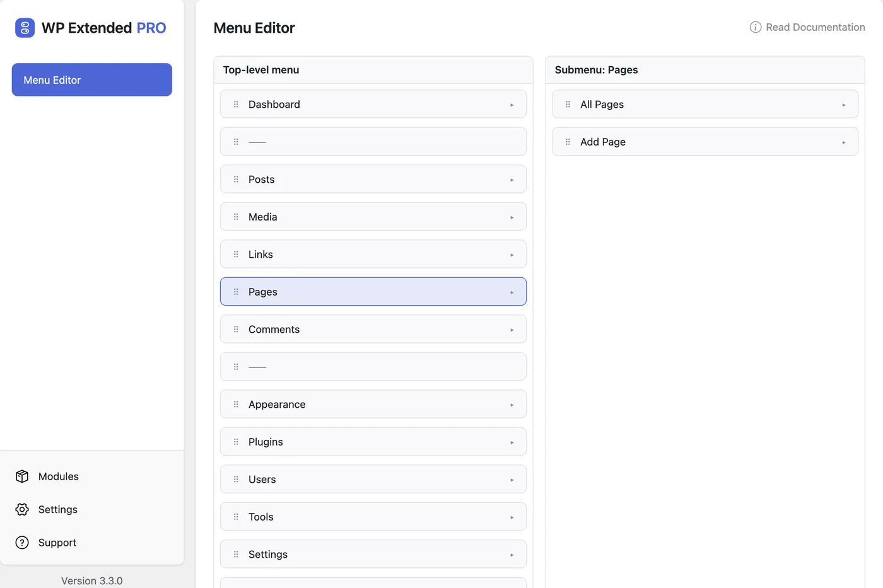Click the Settings gear icon in sidebar

pyautogui.click(x=22, y=509)
